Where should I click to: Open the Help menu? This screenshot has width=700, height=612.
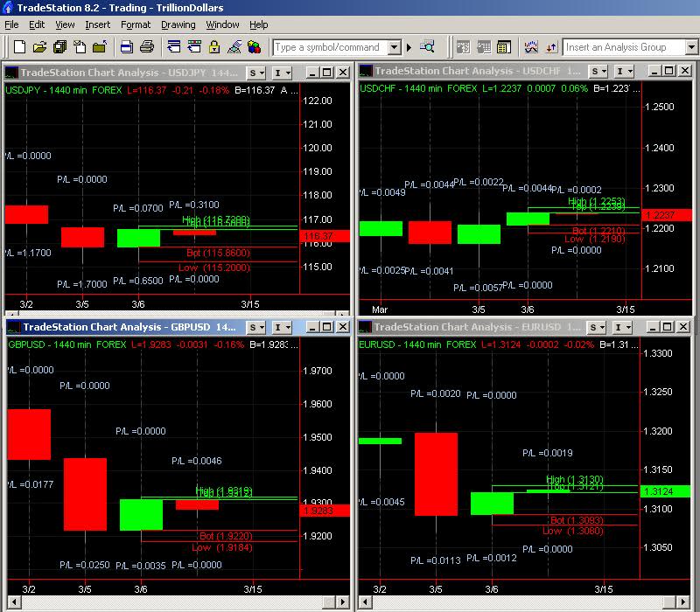258,24
